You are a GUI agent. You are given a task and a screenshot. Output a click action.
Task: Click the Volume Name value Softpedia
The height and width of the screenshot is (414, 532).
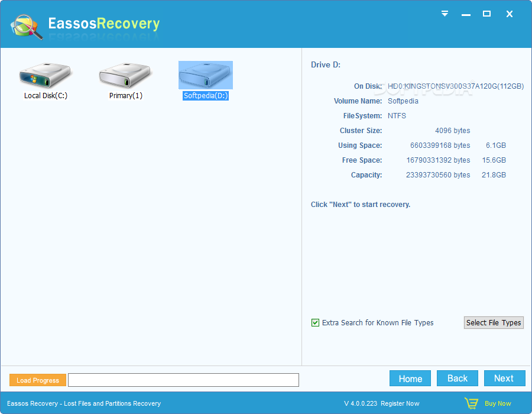coord(403,101)
